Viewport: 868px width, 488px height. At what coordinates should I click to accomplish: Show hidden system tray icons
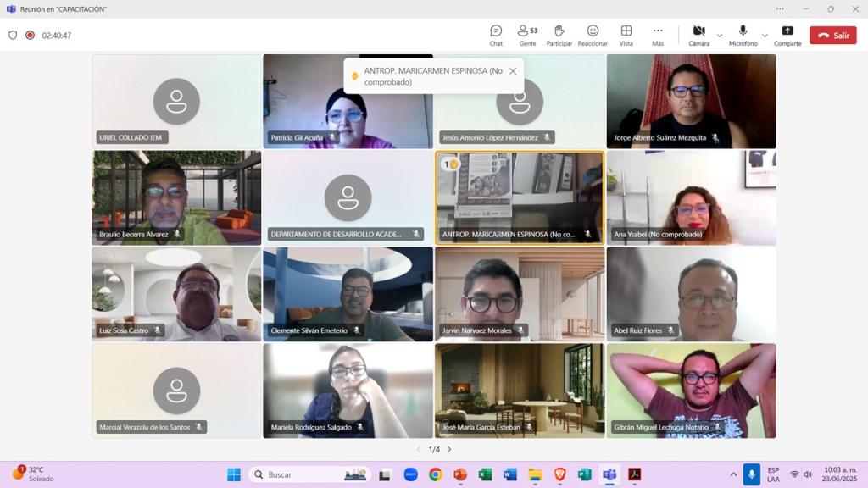(x=733, y=474)
